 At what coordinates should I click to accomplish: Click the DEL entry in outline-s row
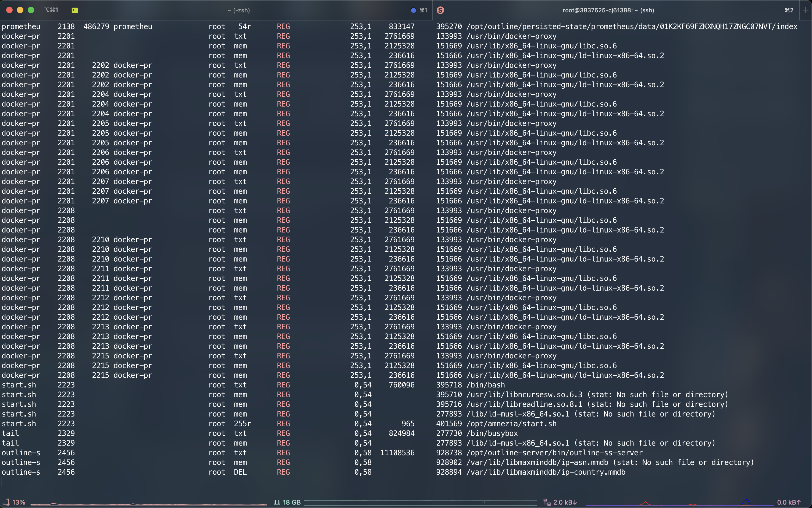point(240,472)
